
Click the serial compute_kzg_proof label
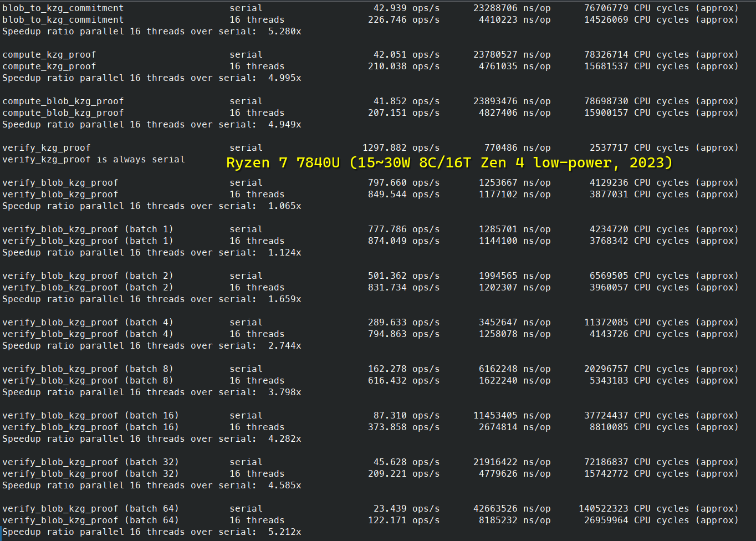click(x=49, y=55)
